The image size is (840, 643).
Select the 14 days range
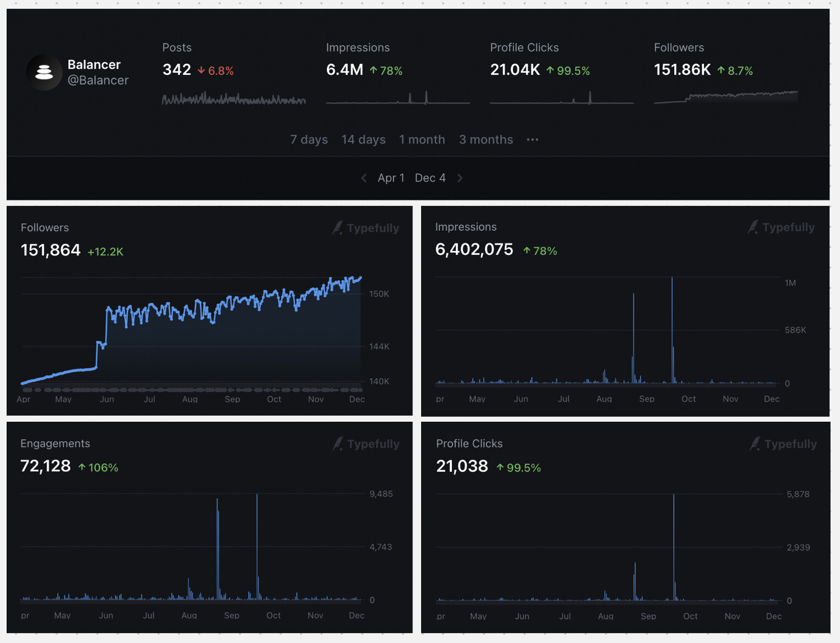pos(363,139)
